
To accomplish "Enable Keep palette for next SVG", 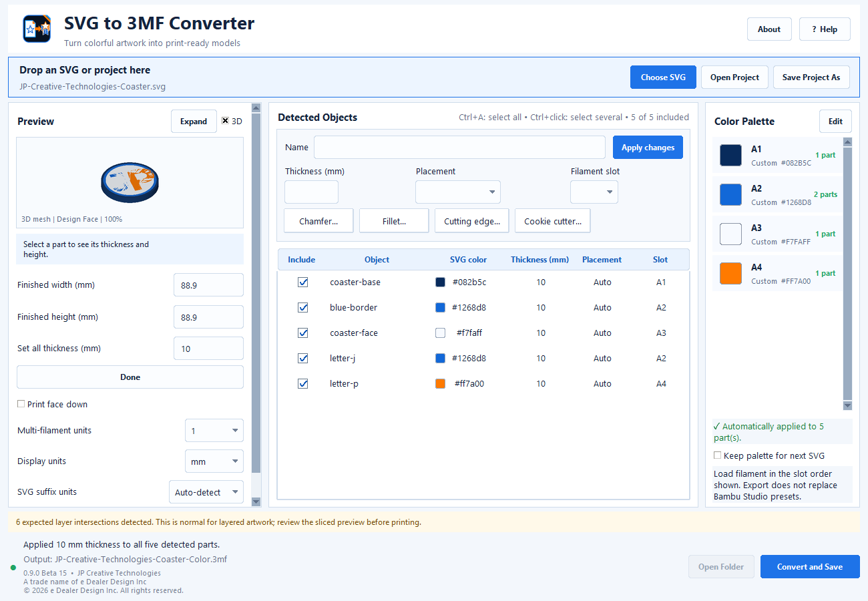I will coord(718,455).
